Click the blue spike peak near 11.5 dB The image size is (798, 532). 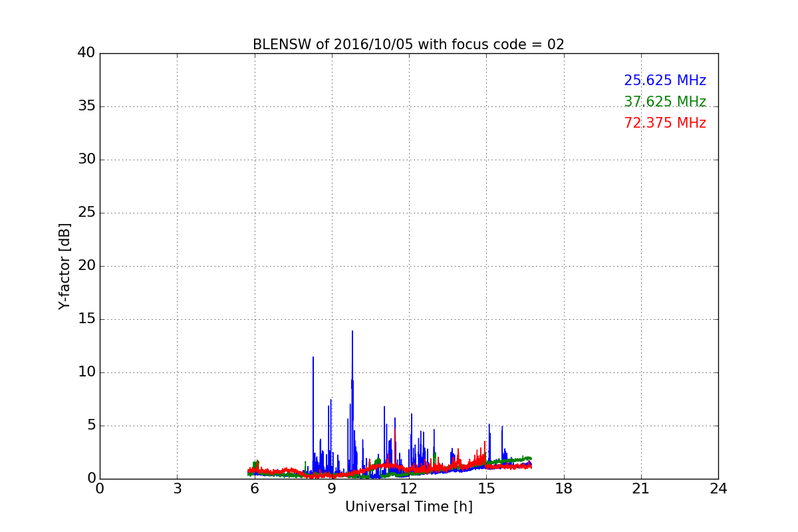313,358
